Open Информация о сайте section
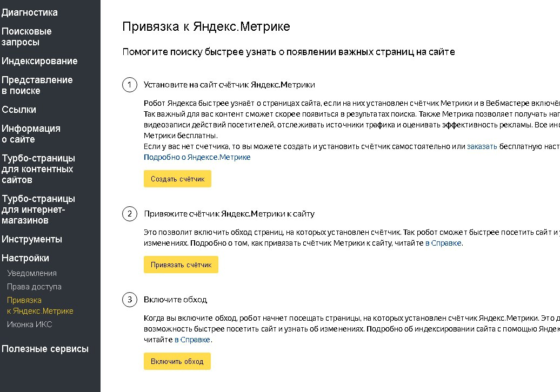Image resolution: width=560 pixels, height=392 pixels. click(31, 134)
